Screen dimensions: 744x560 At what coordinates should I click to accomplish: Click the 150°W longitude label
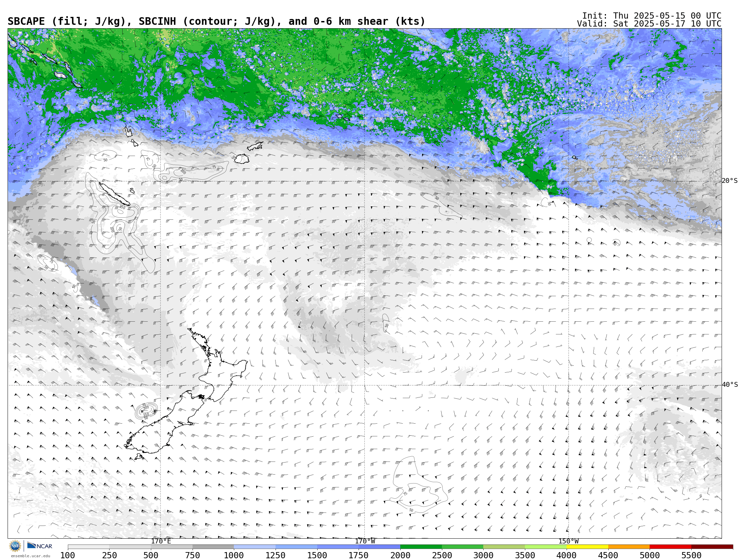click(x=568, y=541)
